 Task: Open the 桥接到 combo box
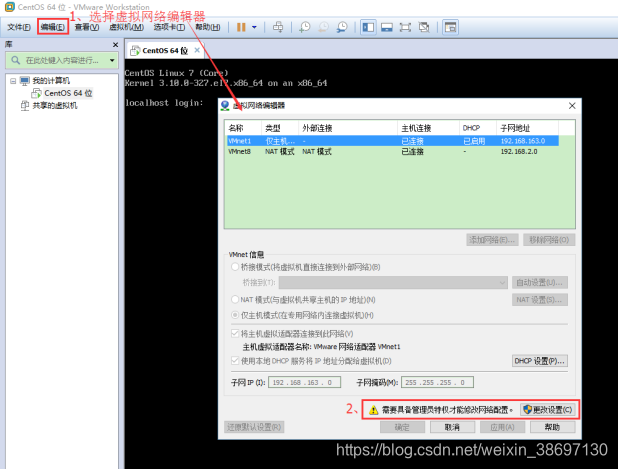[x=393, y=282]
